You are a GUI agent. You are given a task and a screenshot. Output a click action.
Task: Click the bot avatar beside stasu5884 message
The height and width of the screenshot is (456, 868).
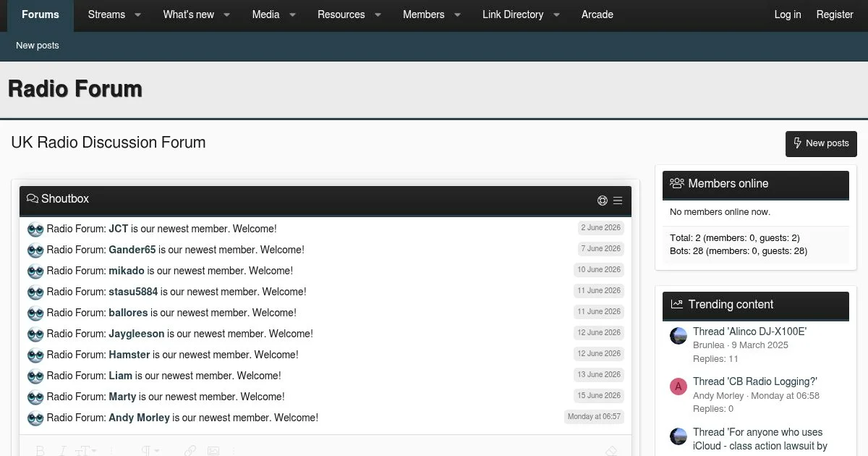[x=35, y=292]
